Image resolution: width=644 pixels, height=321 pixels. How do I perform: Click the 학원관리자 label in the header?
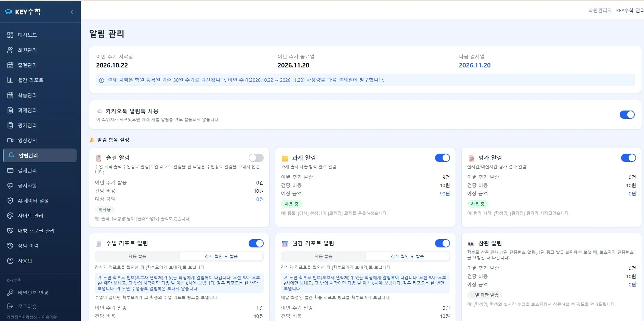[600, 11]
